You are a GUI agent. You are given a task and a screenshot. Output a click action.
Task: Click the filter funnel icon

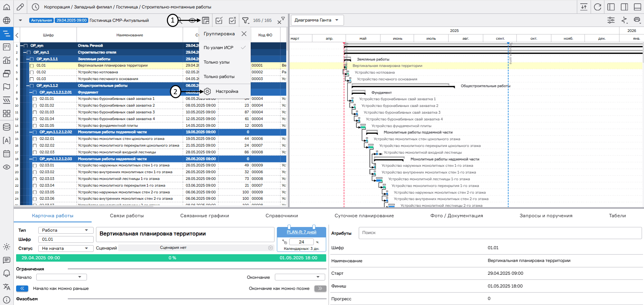[245, 21]
